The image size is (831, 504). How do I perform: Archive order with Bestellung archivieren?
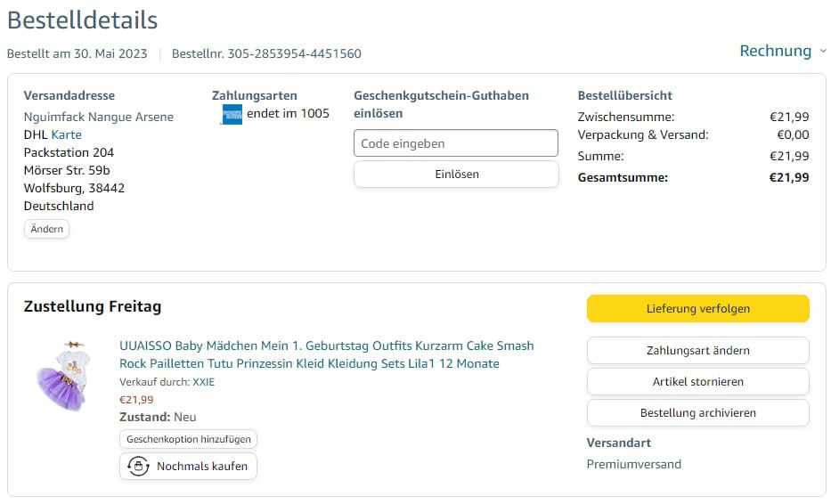click(697, 413)
